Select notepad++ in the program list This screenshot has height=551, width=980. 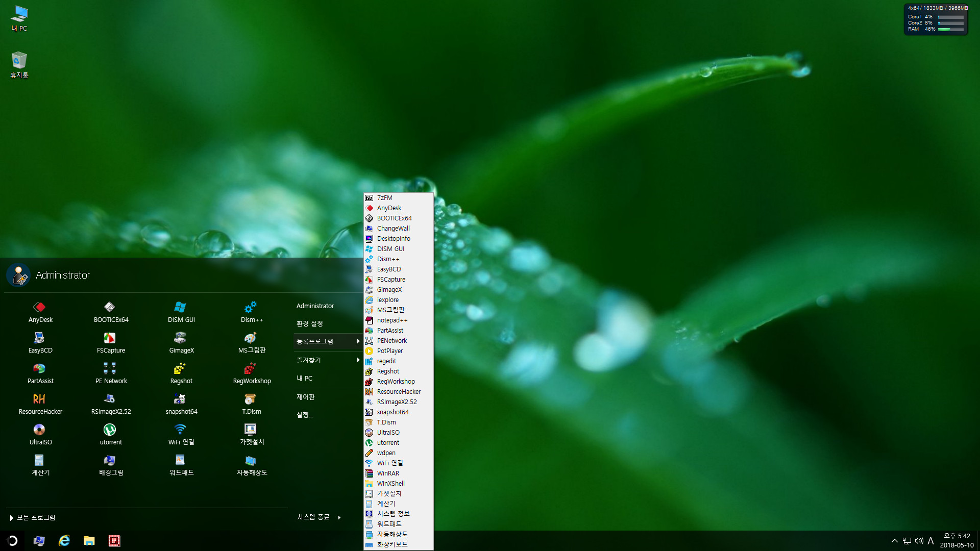coord(399,320)
